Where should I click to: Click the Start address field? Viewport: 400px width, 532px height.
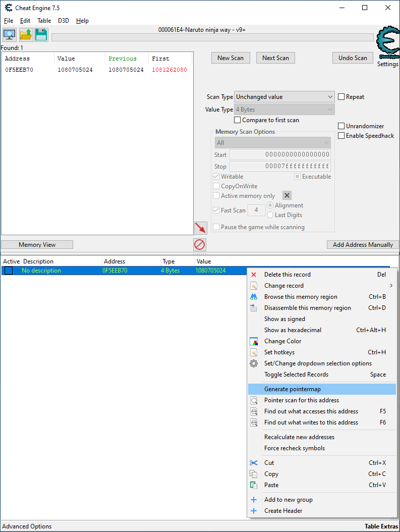pyautogui.click(x=280, y=155)
